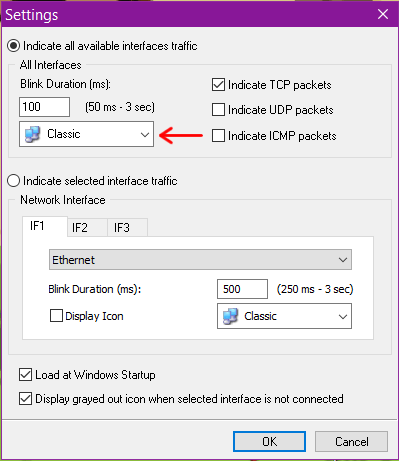Click the Classic network icon in IF1 tab

pyautogui.click(x=230, y=316)
